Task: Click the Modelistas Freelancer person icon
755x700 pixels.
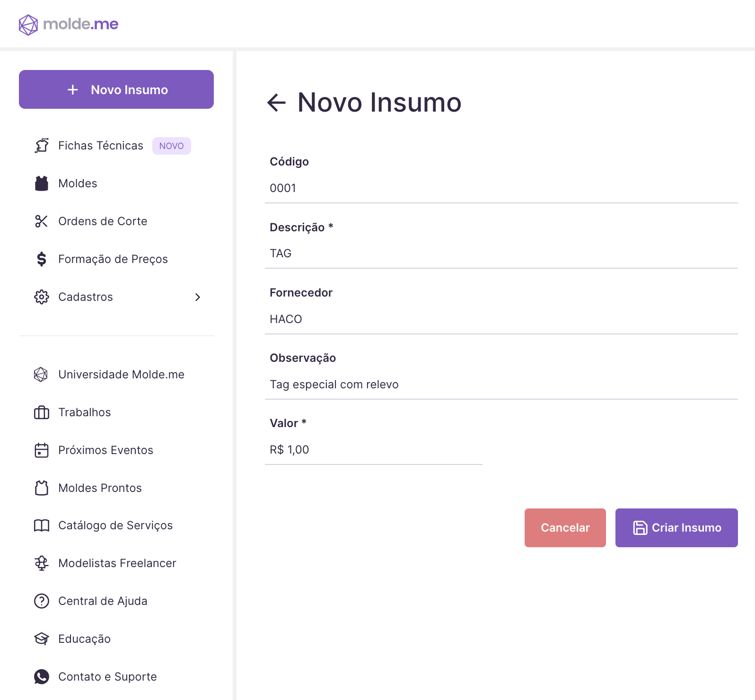Action: click(42, 563)
